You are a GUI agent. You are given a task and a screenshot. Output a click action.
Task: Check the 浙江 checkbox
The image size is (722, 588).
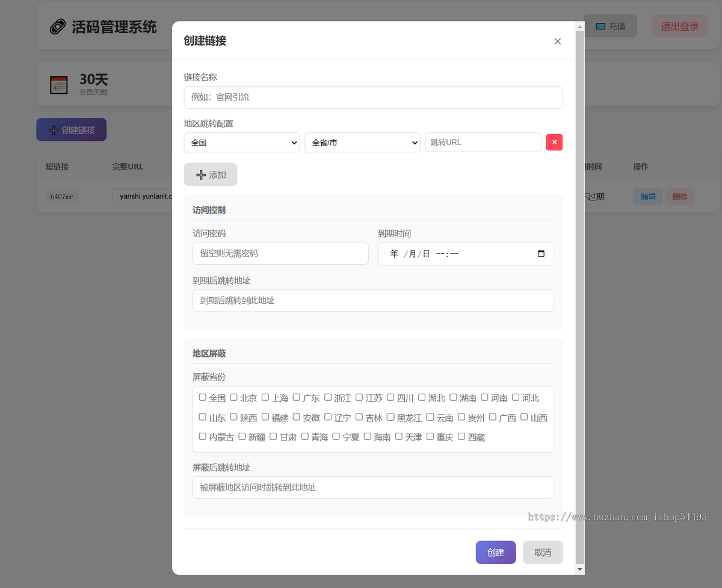pos(328,397)
